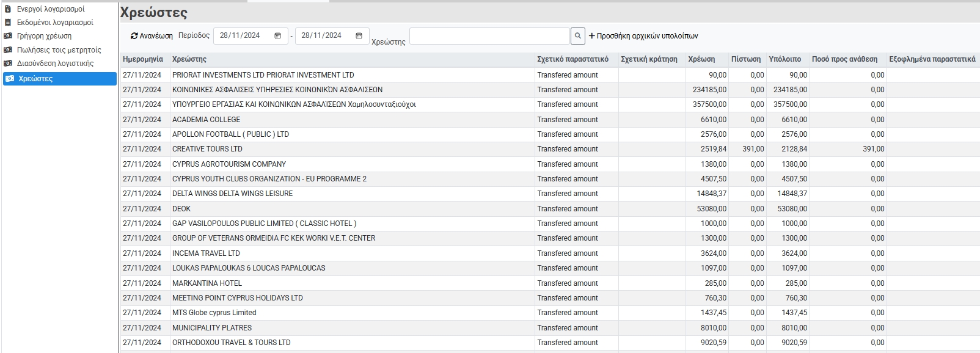Select ORTHODOXOU TRAVEL & TOURS LTD row

coord(550,343)
